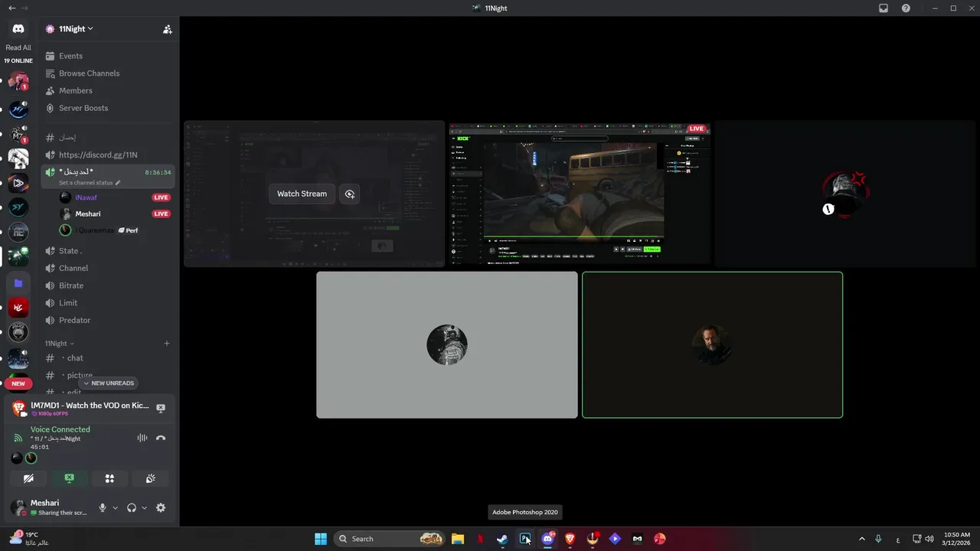
Task: Open the inbox icon in the title bar
Action: pos(884,8)
